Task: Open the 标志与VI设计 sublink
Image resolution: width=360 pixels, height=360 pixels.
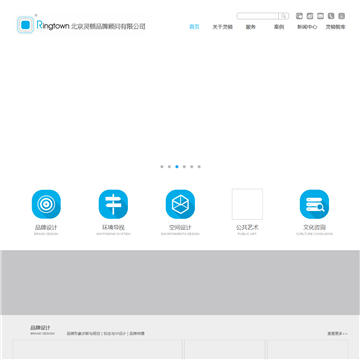Action: click(115, 333)
